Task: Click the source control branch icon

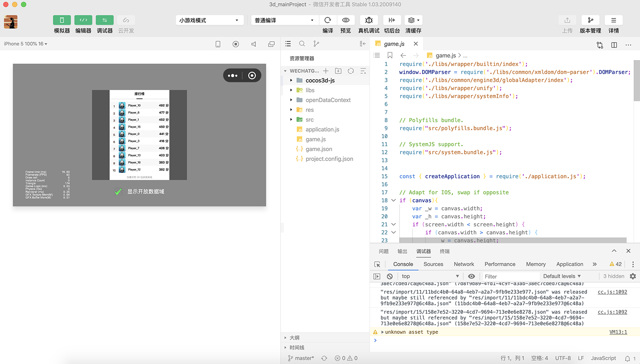Action: point(316,44)
